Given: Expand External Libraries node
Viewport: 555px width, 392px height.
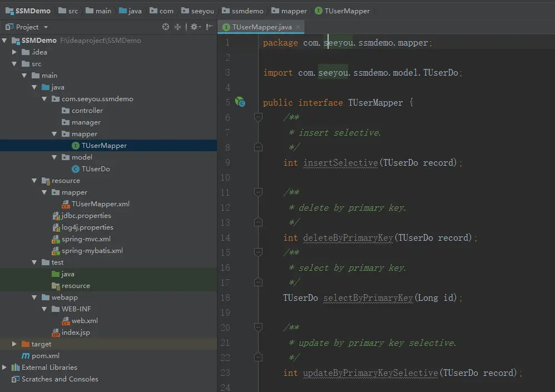Looking at the screenshot, I should [5, 368].
